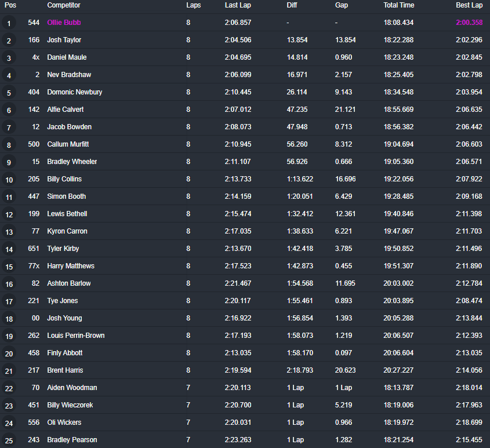Screen dimensions: 490x448
Task: Click the Pos column header
Action: point(10,5)
